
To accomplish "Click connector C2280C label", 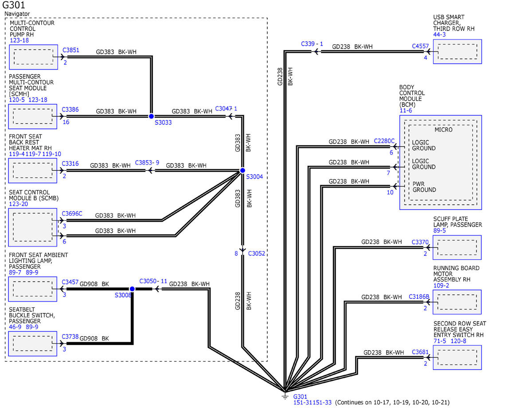I will coord(384,141).
